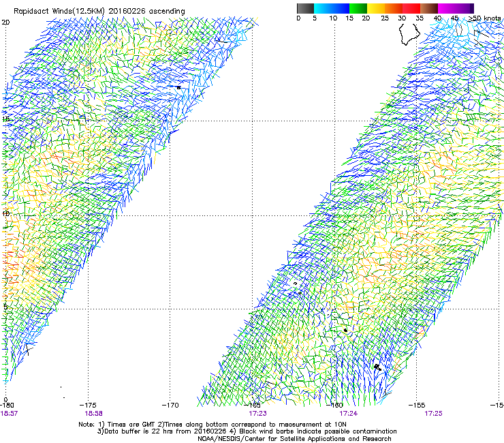Viewport: 504px width, 443px height.
Task: Click the purple time label '17:24'
Action: point(349,414)
